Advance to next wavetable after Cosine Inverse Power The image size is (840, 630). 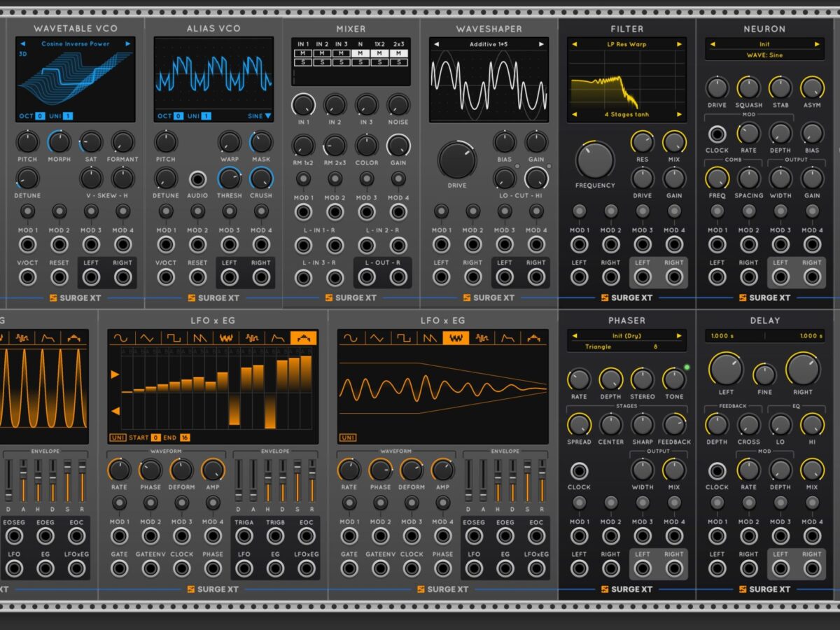(x=127, y=44)
